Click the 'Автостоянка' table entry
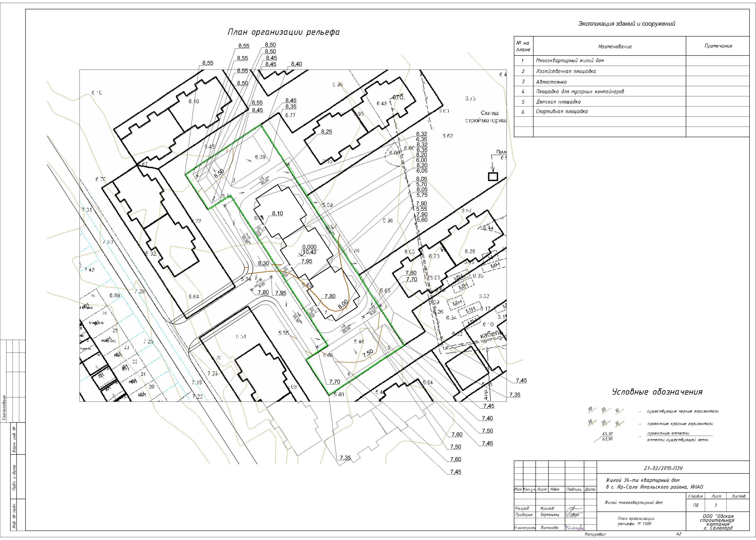The width and height of the screenshot is (756, 540). click(551, 82)
